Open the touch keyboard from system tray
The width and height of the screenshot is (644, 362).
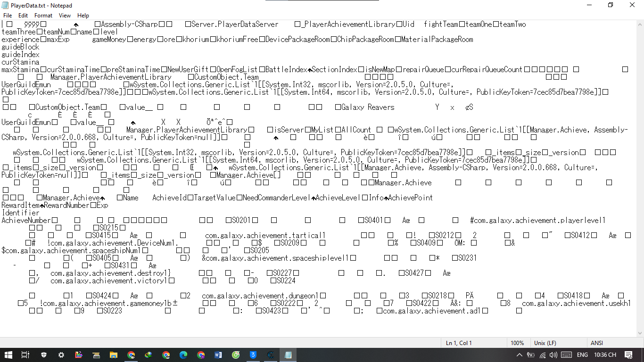tap(567, 354)
